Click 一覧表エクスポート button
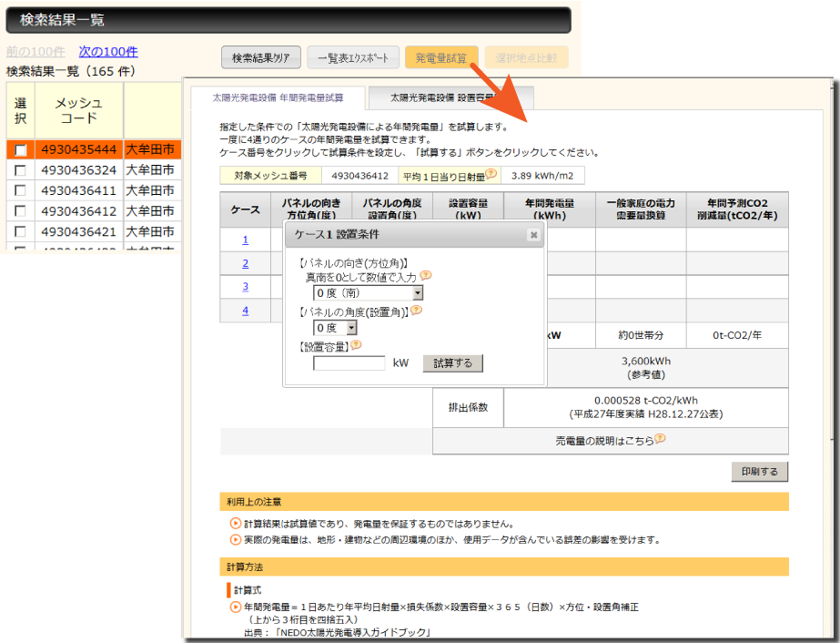Image resolution: width=840 pixels, height=643 pixels. coord(353,57)
